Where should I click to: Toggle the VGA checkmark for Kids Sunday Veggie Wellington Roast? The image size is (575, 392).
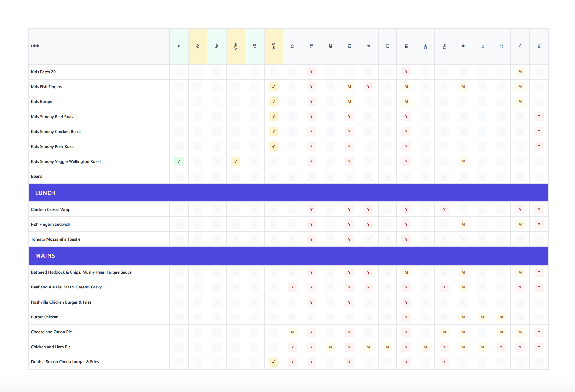[x=235, y=161]
